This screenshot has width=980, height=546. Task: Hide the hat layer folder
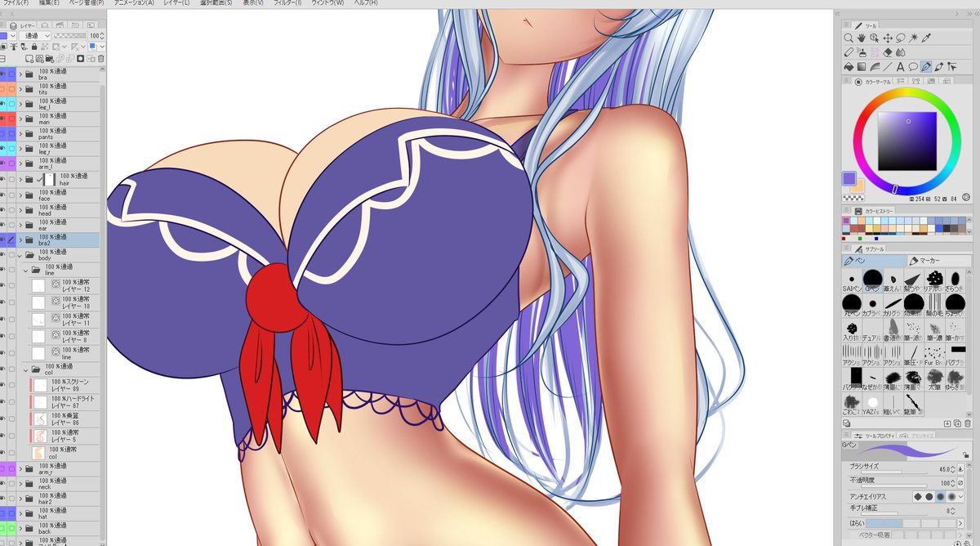pos(3,514)
